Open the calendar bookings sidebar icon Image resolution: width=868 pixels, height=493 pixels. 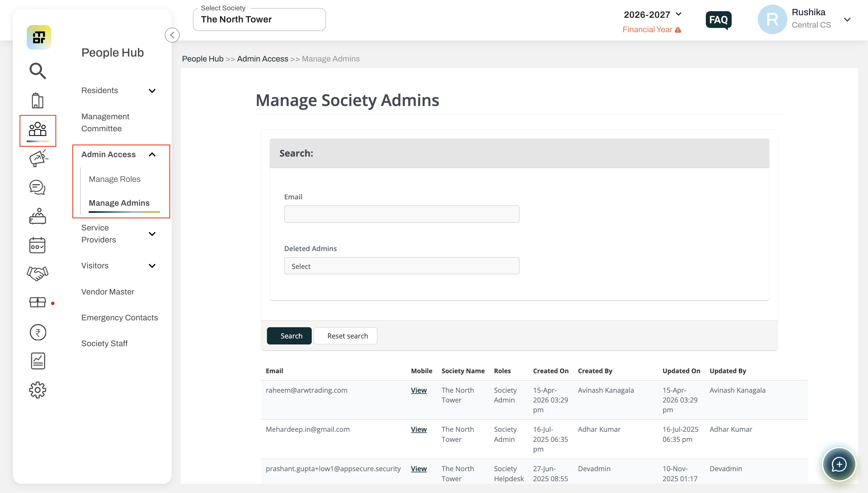coord(38,245)
